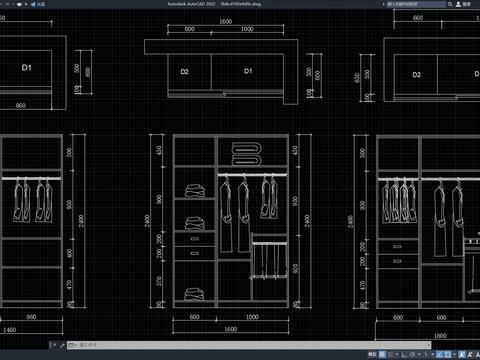
Task: Expand recent commands dropdown in command line
Action: pos(76,345)
